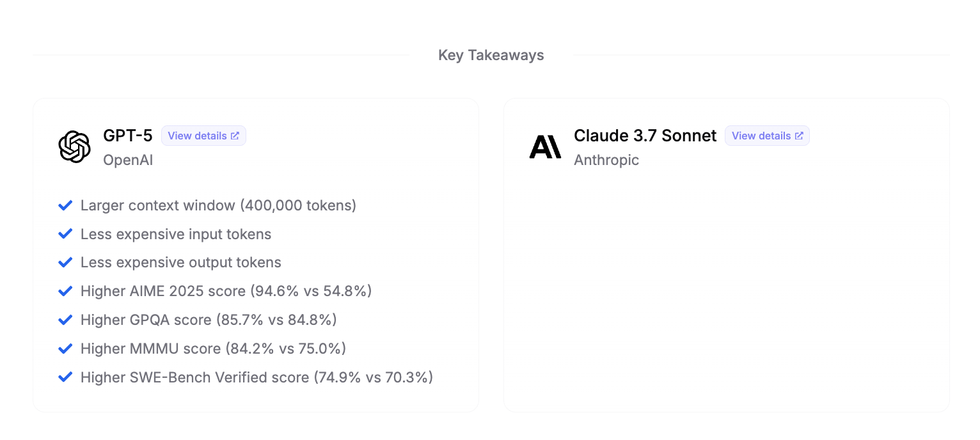Click the Larger context window takeaway text
Viewport: 980px width, 440px height.
218,205
